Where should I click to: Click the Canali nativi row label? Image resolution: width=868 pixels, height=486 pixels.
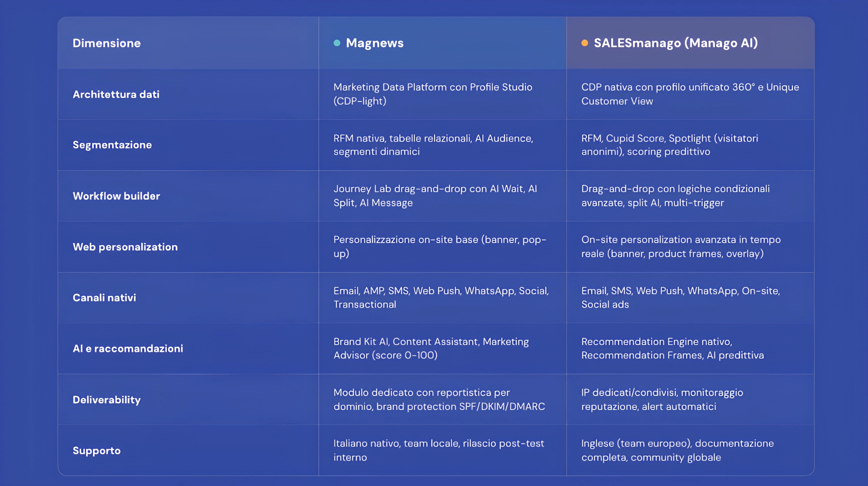pyautogui.click(x=104, y=298)
